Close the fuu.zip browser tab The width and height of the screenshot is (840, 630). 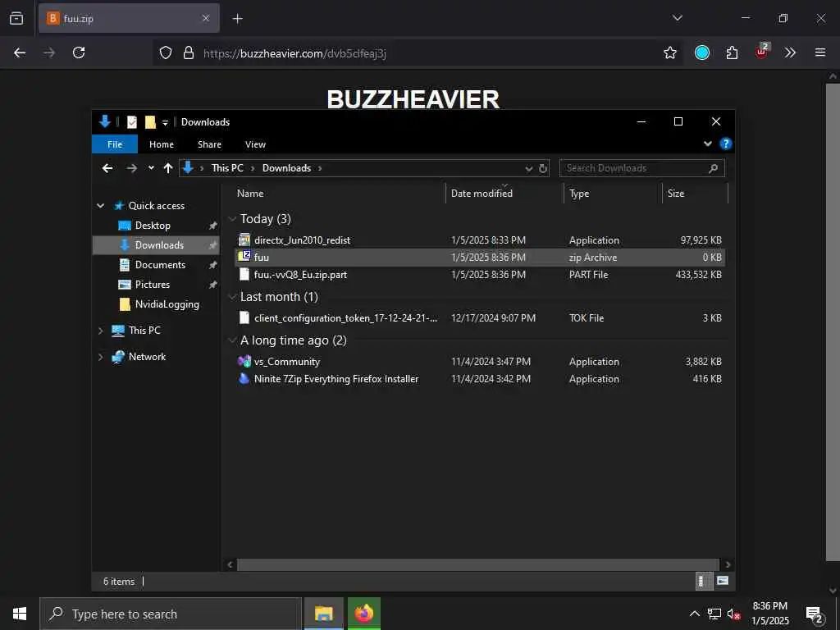[206, 18]
